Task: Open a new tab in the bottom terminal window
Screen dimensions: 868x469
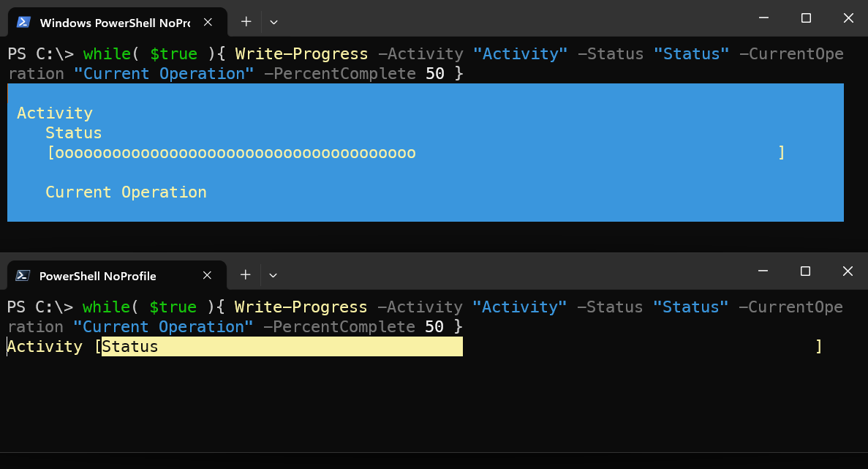Action: (245, 275)
